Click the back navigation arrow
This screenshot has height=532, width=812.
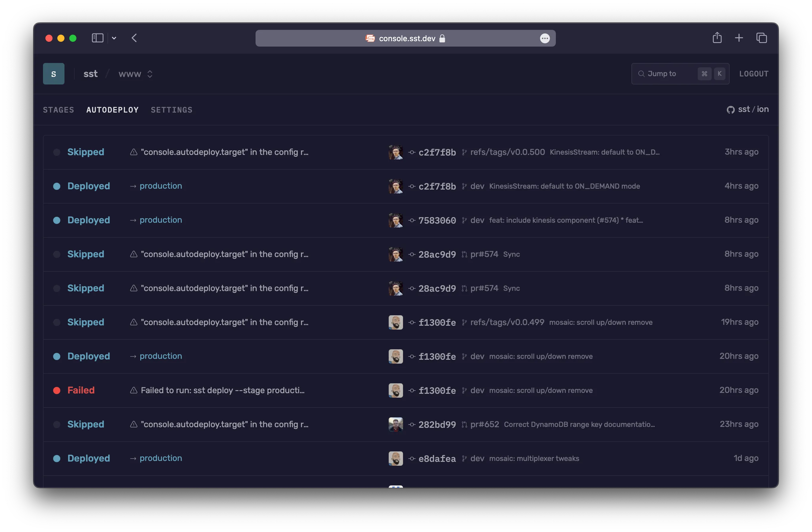134,38
